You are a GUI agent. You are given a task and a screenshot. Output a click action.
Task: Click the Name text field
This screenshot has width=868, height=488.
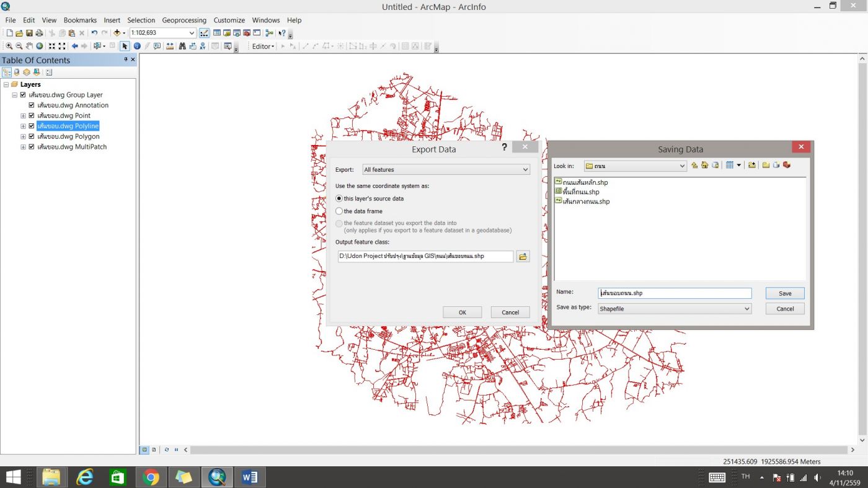(675, 293)
